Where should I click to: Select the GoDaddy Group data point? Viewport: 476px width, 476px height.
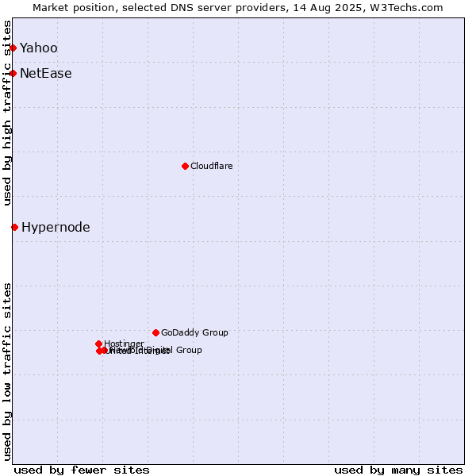(x=155, y=332)
